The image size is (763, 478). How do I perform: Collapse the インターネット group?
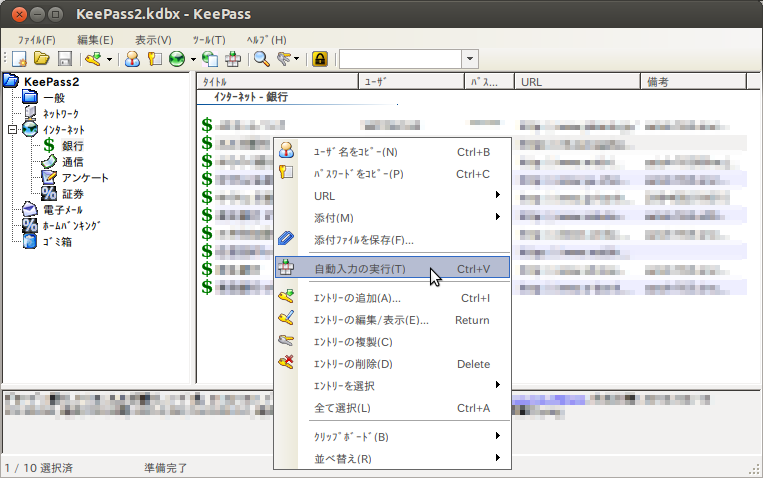point(13,129)
